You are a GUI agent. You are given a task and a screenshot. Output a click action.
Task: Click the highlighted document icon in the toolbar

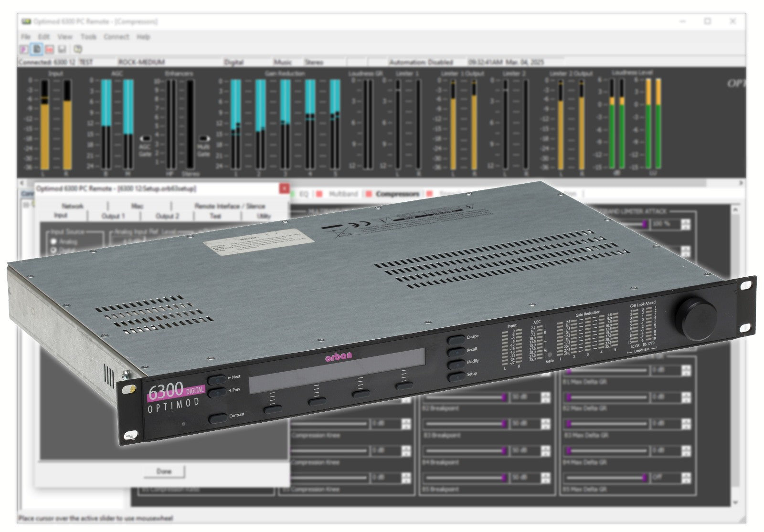36,49
